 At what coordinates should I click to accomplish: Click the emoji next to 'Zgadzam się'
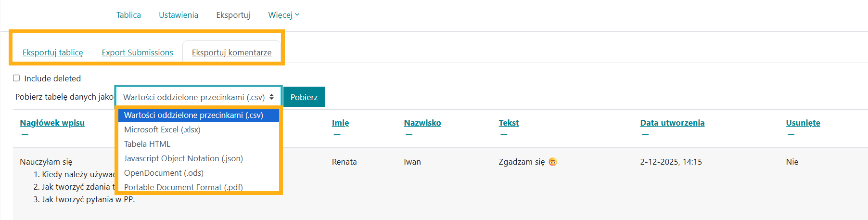coord(553,162)
